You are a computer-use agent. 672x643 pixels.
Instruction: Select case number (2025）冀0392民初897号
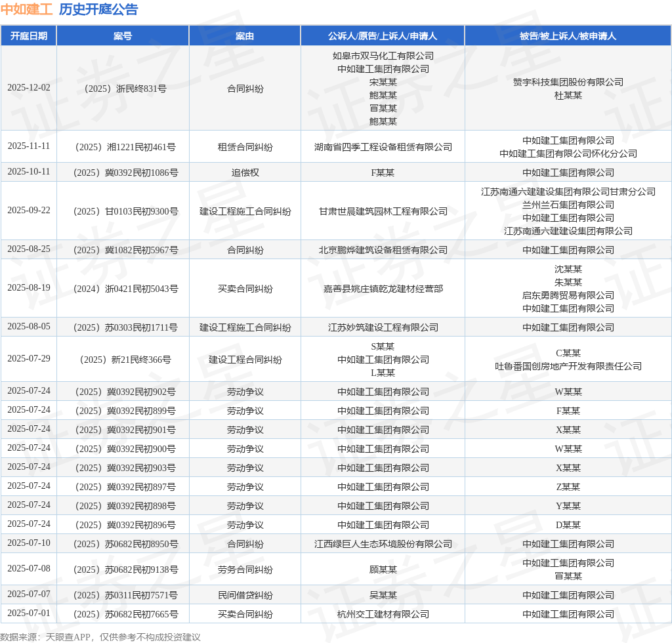click(x=125, y=487)
